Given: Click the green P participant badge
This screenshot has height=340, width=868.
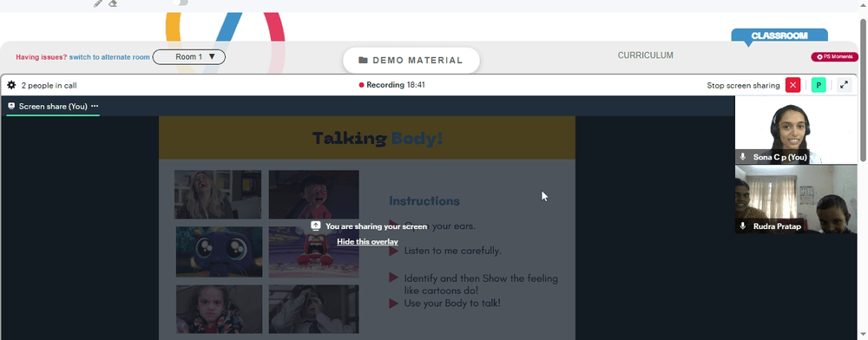Looking at the screenshot, I should click(819, 85).
